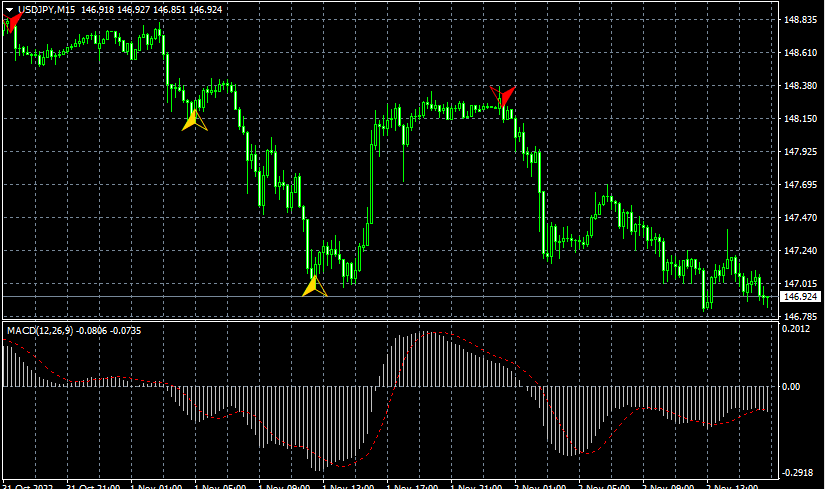Select the red sell arrow at chart start

pos(12,22)
